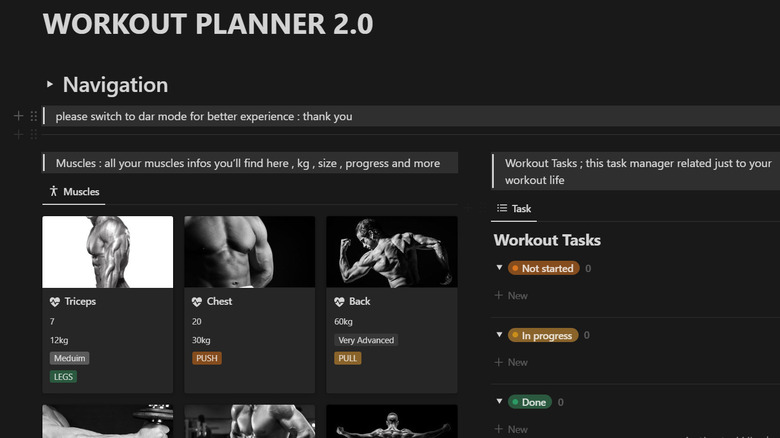The height and width of the screenshot is (438, 780).
Task: Click the heart icon on the Triceps card
Action: 55,301
